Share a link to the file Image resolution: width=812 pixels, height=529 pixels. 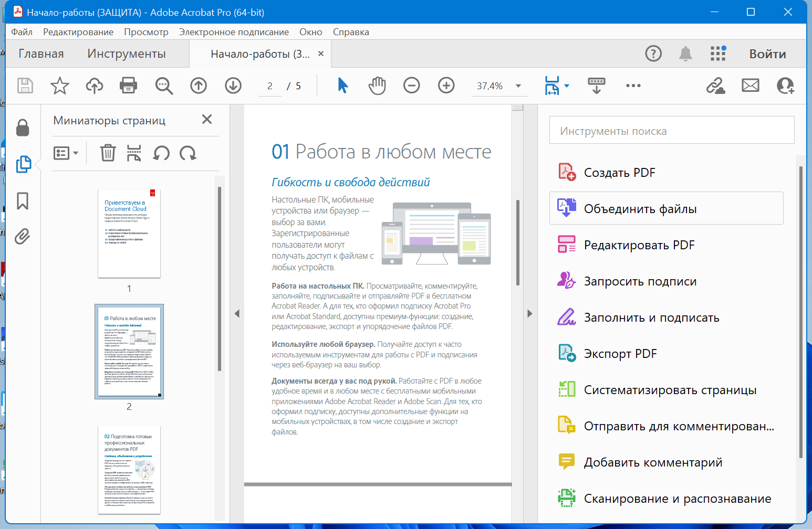715,86
